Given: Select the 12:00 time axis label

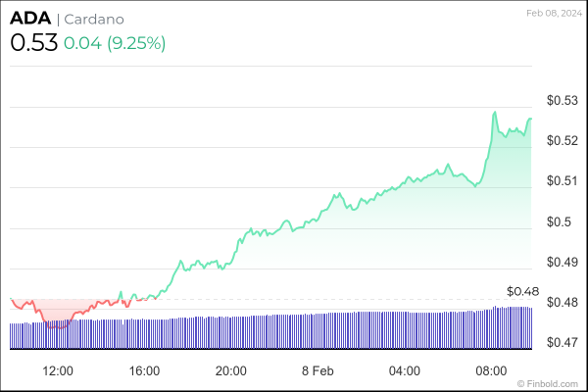Looking at the screenshot, I should click(x=58, y=370).
